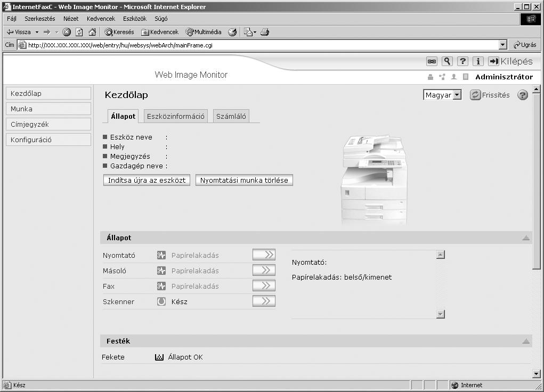Click Nyomtatási munka törlése button
This screenshot has height=392, width=544.
point(244,180)
